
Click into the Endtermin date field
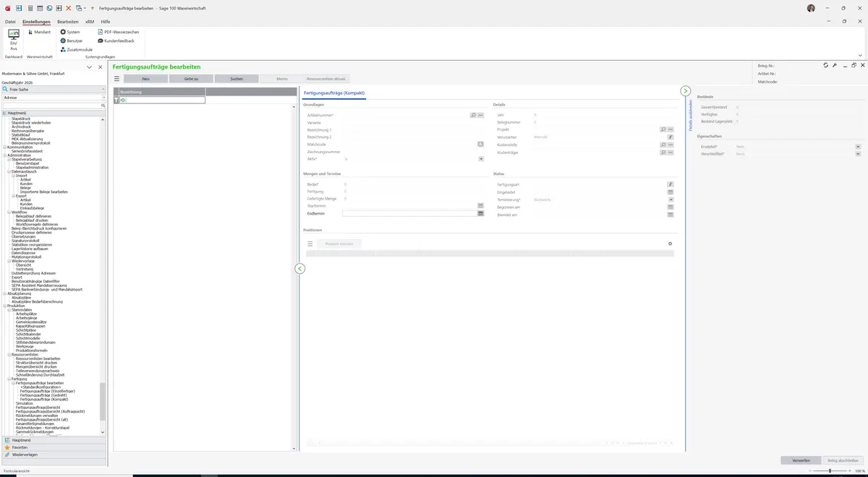coord(409,213)
